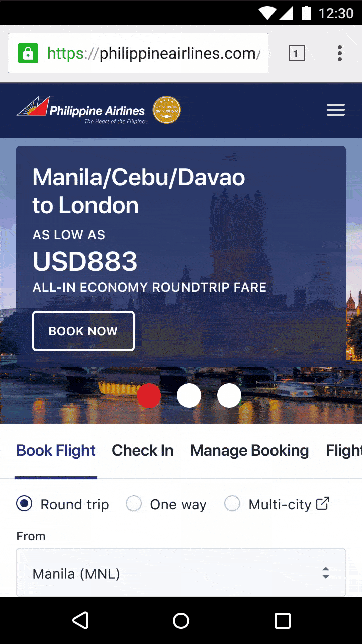Tap the Android home button

[181, 620]
